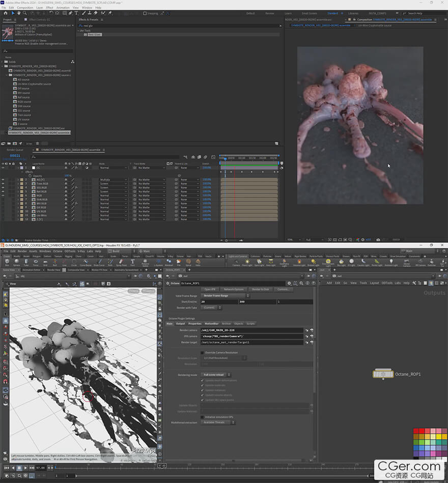Click Network Options button

click(x=234, y=290)
